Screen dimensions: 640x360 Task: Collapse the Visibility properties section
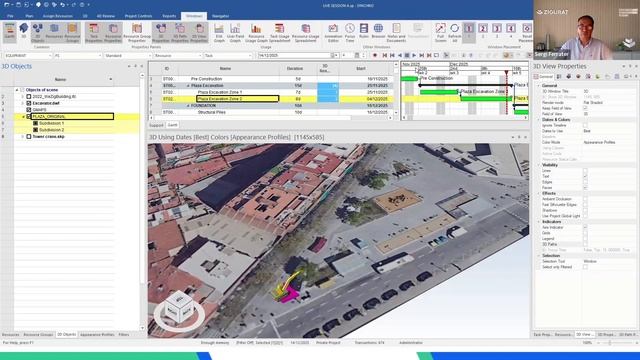(539, 165)
